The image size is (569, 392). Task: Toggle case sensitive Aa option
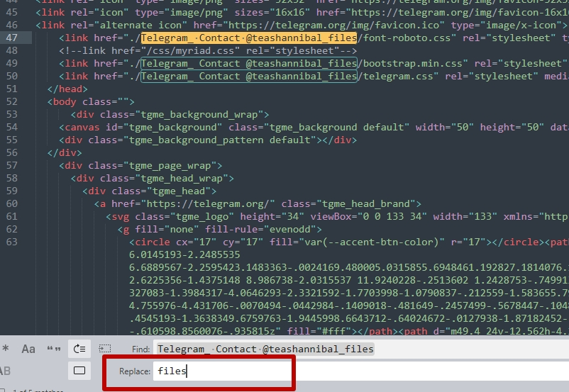point(28,349)
